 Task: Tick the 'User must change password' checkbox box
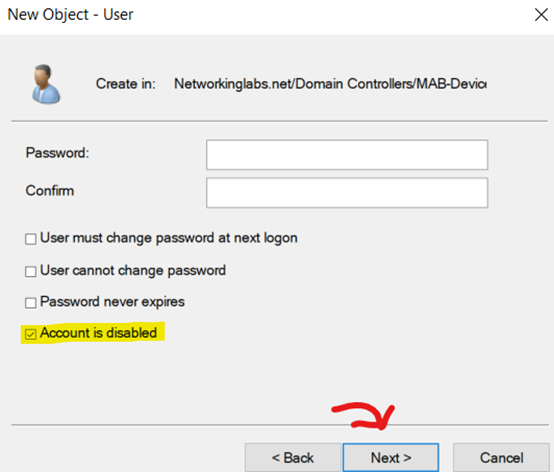point(31,239)
